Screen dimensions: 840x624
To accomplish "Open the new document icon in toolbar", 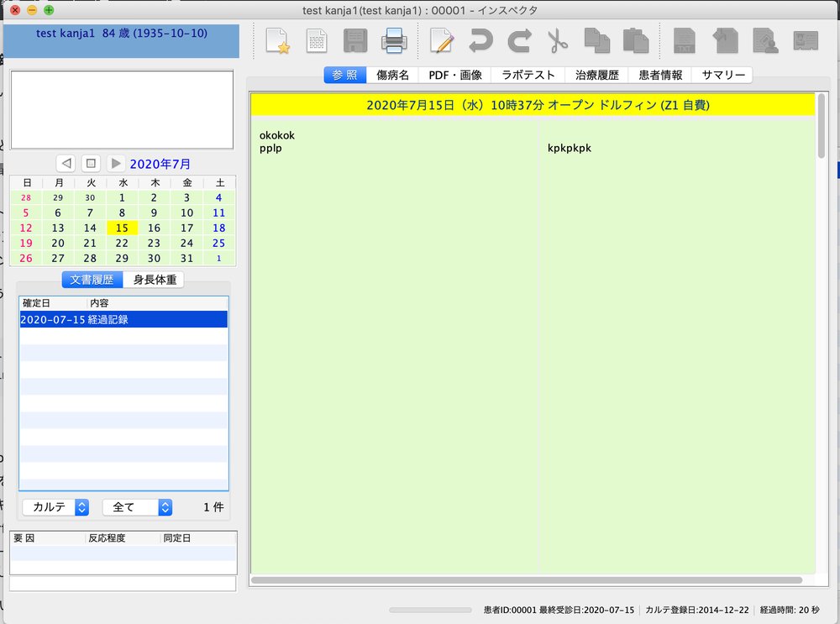I will point(317,40).
